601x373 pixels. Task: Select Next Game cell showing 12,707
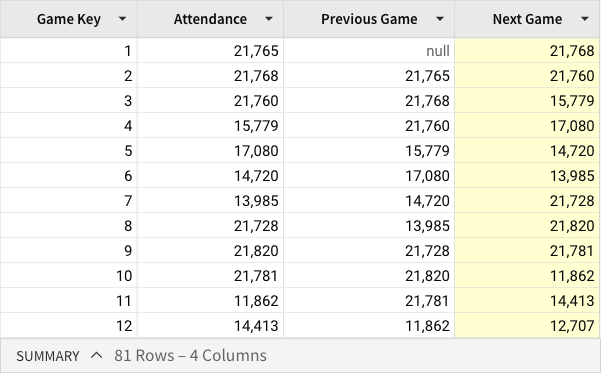click(x=527, y=325)
